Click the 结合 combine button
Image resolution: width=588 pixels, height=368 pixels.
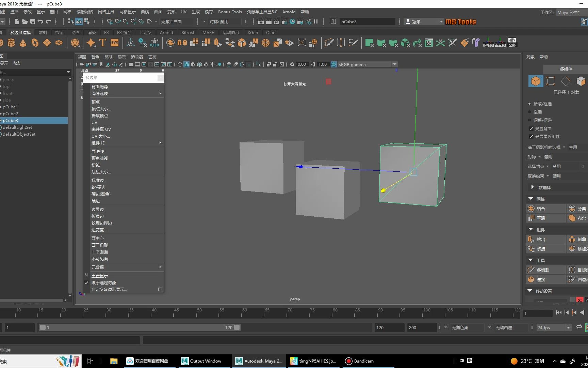(x=541, y=209)
